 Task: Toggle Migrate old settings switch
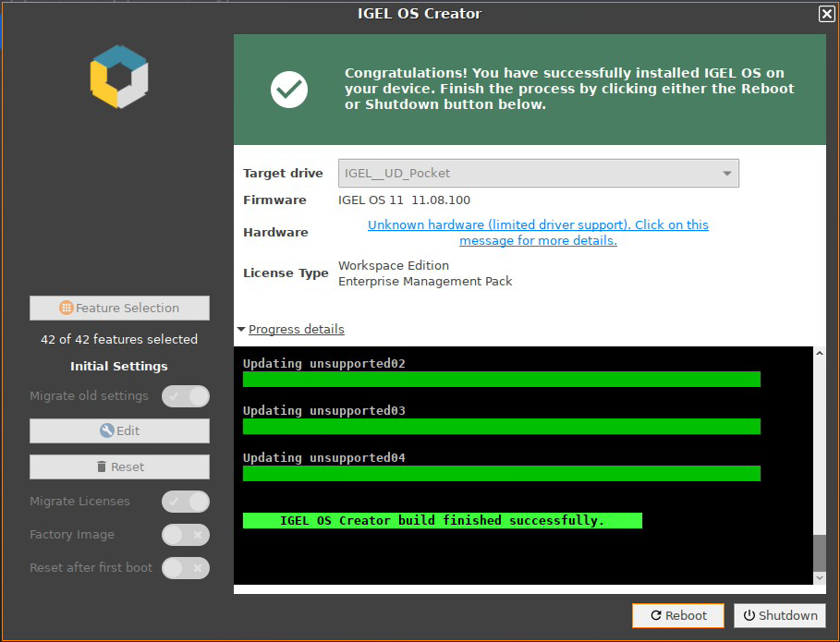186,396
